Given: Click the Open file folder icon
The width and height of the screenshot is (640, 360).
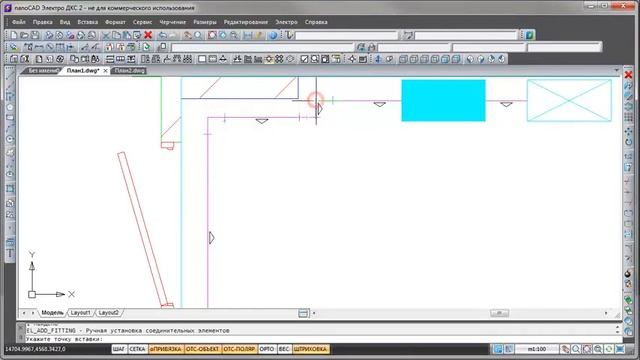Looking at the screenshot, I should tap(24, 35).
